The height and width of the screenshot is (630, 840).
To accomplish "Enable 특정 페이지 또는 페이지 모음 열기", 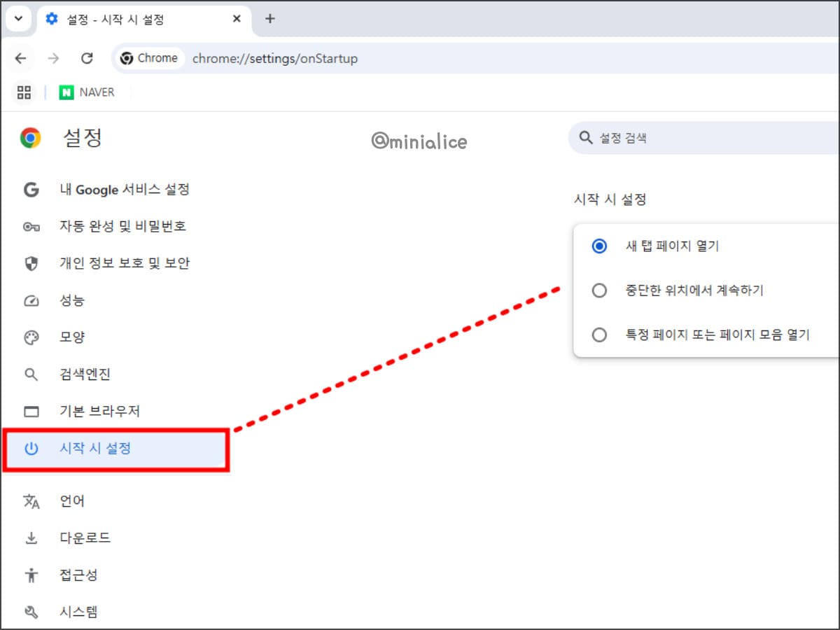I will click(x=599, y=335).
